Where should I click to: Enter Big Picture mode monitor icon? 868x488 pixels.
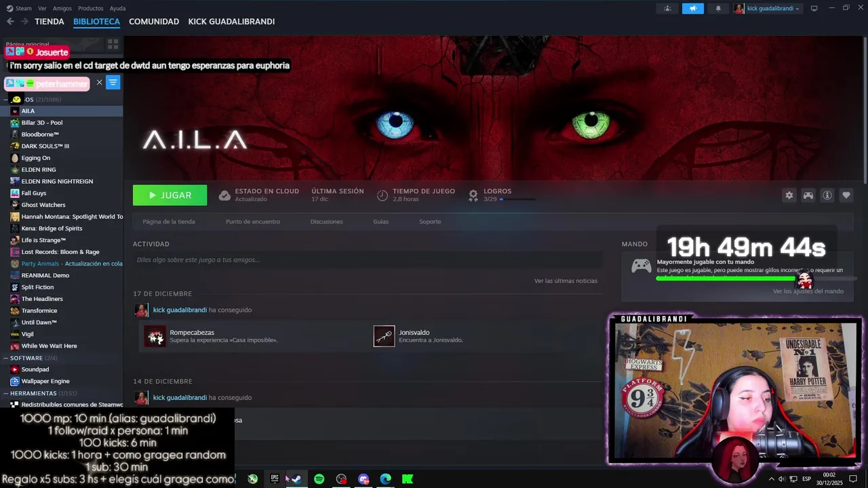pyautogui.click(x=814, y=8)
